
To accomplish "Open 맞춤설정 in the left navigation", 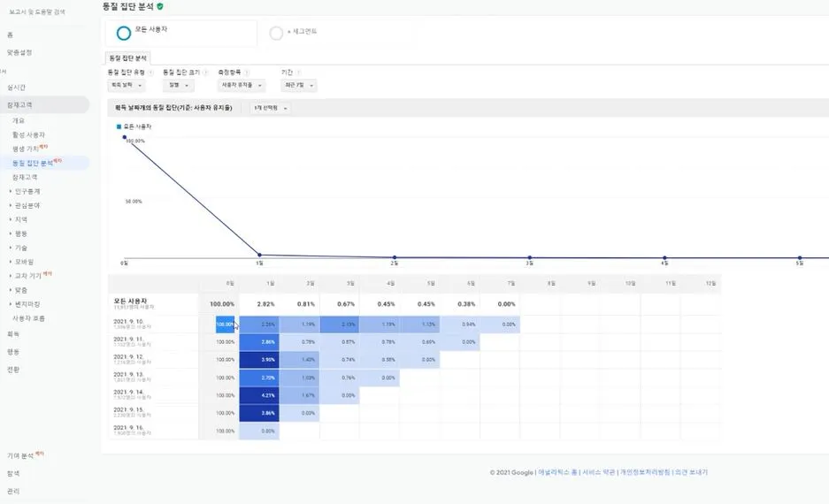I will pos(19,52).
